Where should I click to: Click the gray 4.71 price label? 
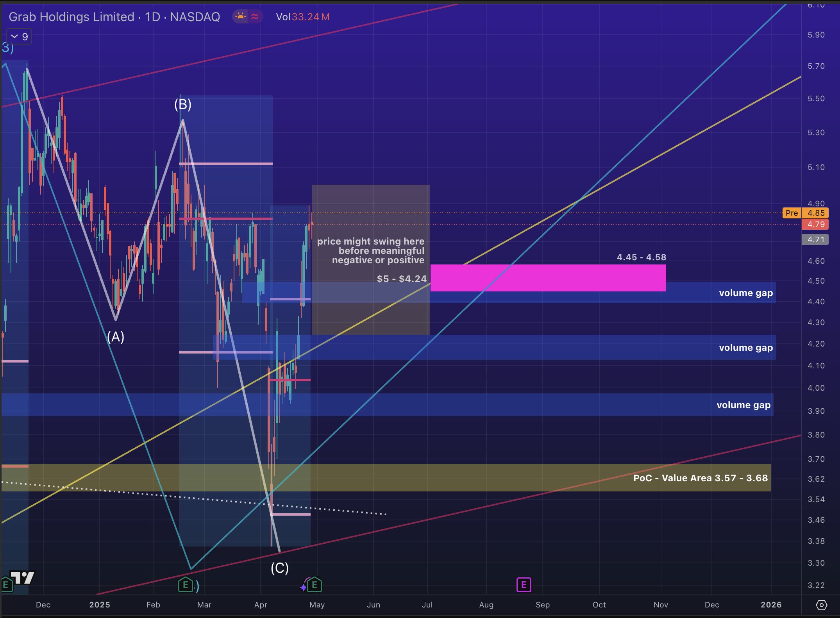click(x=816, y=239)
